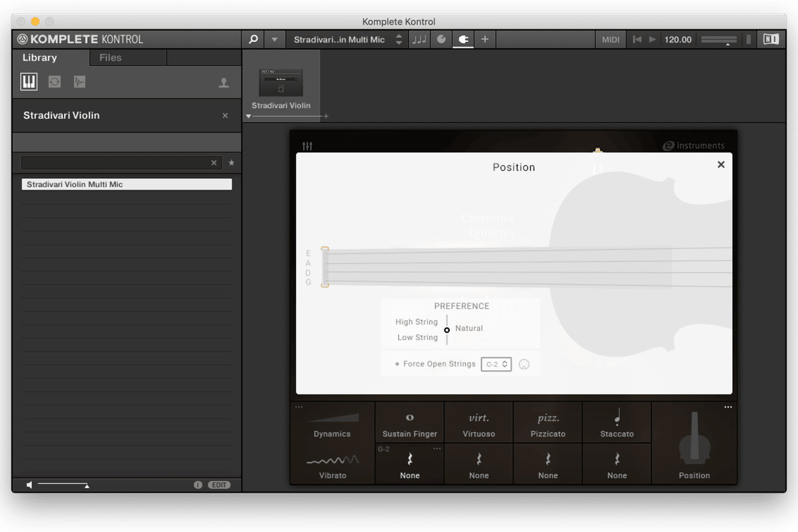Select the Pizzicato articulation
Screen dimensions: 798x532
(x=548, y=423)
